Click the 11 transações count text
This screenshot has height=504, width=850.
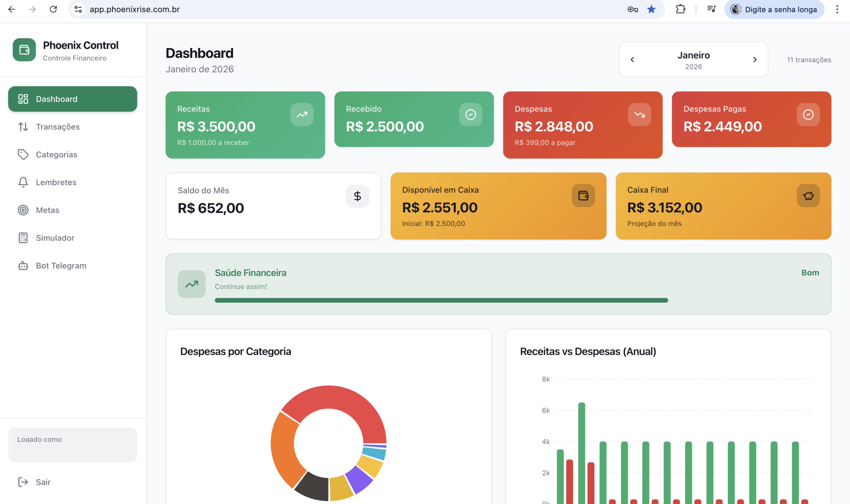pos(809,60)
